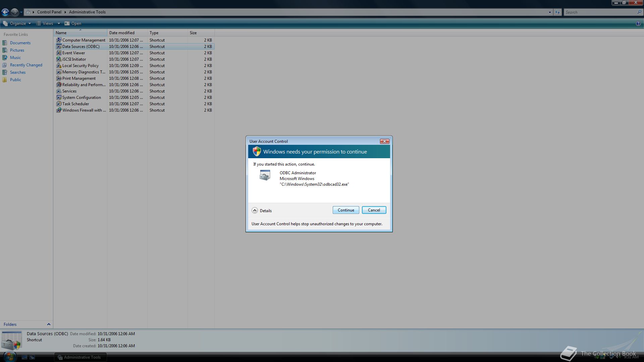644x362 pixels.
Task: Select the Event Viewer icon
Action: pos(59,53)
